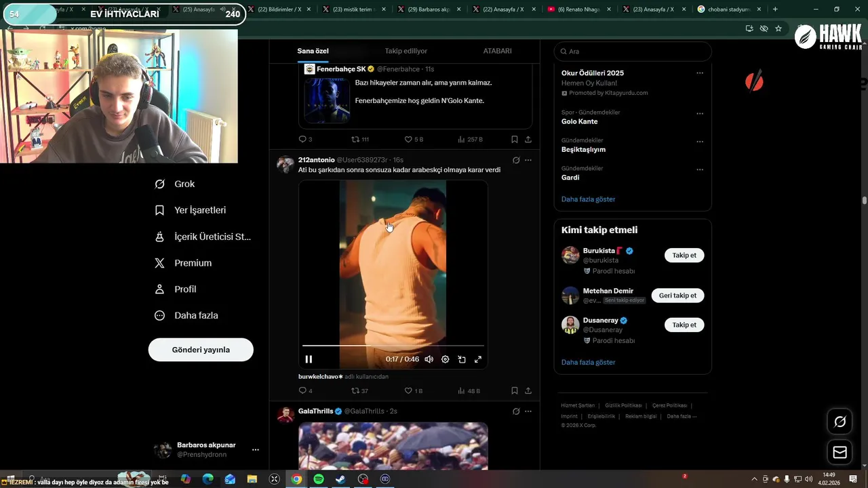The width and height of the screenshot is (868, 488).
Task: Switch to Takip ediliyor tab
Action: [x=406, y=51]
